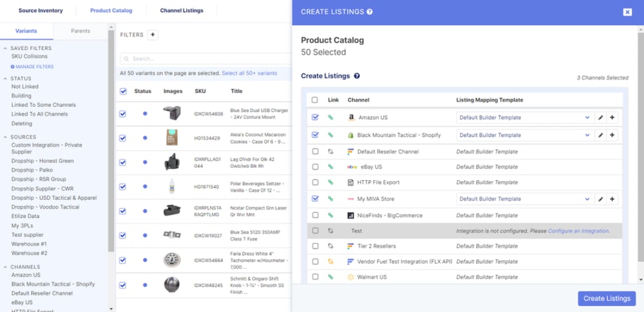Viewport: 644px width, 312px height.
Task: Open My MIVA Store mapping template dropdown
Action: tap(524, 199)
